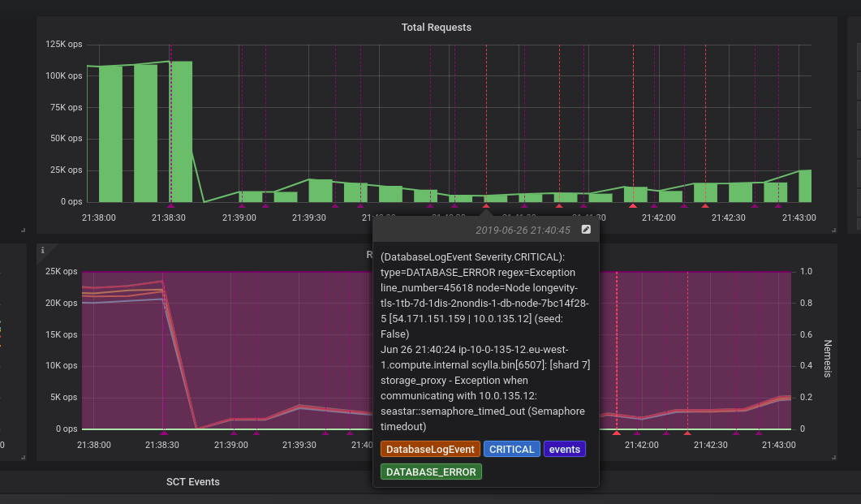The height and width of the screenshot is (504, 861).
Task: Click the Total Requests panel title
Action: (437, 27)
